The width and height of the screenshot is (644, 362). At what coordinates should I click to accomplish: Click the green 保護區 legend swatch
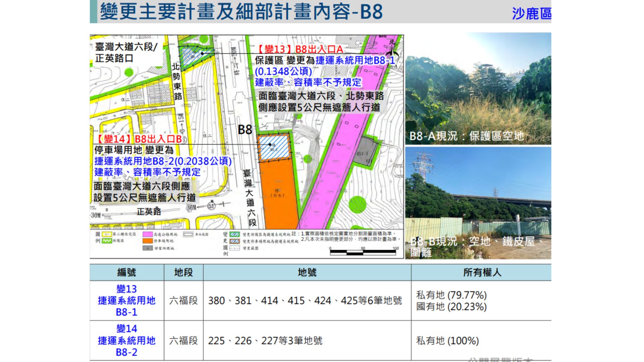107,241
